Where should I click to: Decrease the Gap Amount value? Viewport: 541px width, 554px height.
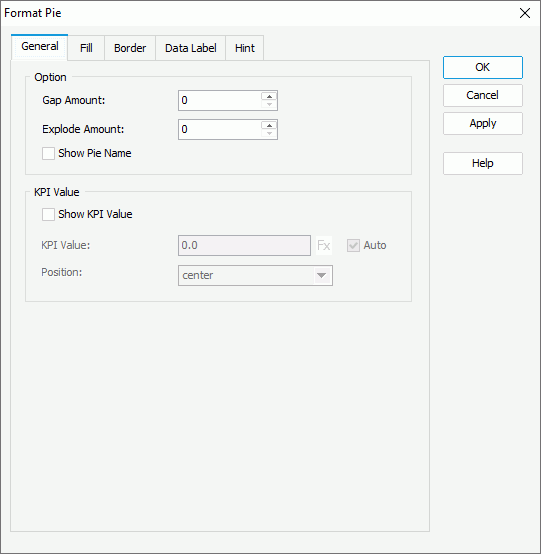[x=269, y=105]
